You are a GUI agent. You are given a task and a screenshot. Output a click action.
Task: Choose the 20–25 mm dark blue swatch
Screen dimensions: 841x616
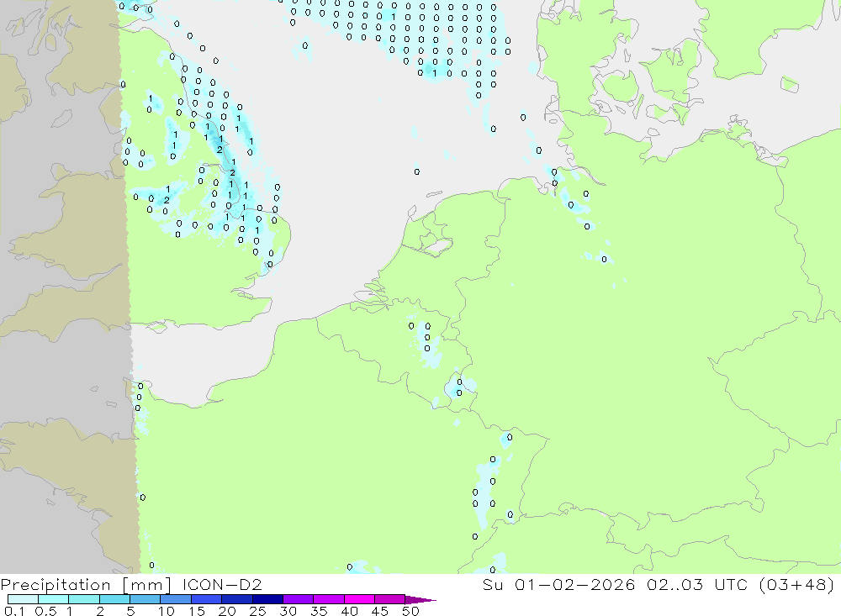237,599
